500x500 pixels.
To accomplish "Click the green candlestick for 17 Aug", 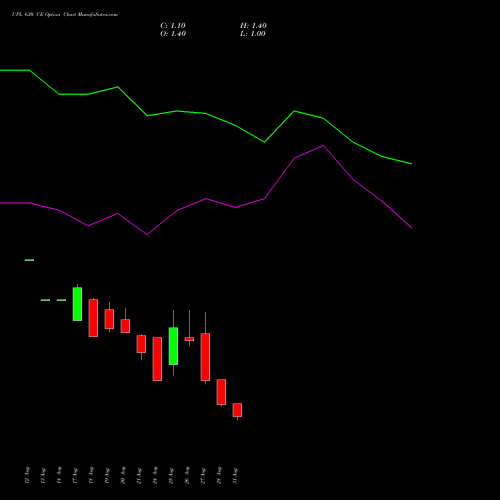I will (77, 304).
